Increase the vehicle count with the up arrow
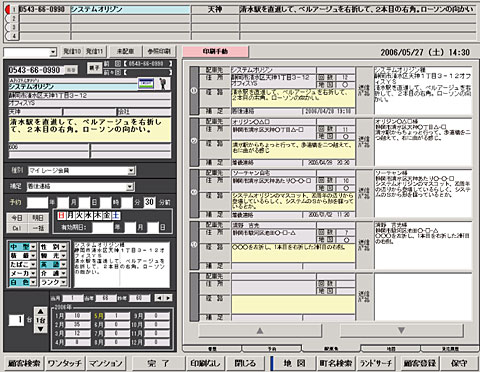This screenshot has width=480, height=372. coord(41,312)
